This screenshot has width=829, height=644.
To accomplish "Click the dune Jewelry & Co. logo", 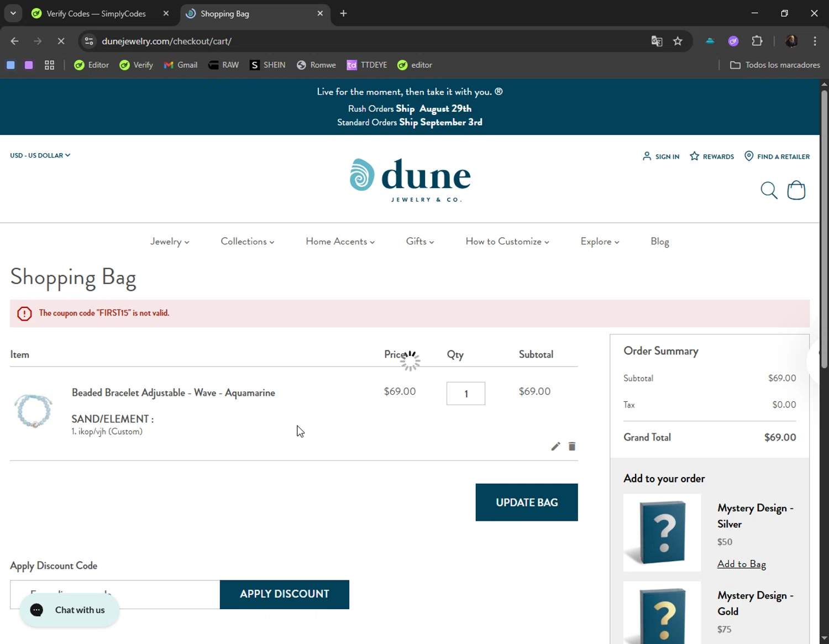I will click(x=410, y=180).
